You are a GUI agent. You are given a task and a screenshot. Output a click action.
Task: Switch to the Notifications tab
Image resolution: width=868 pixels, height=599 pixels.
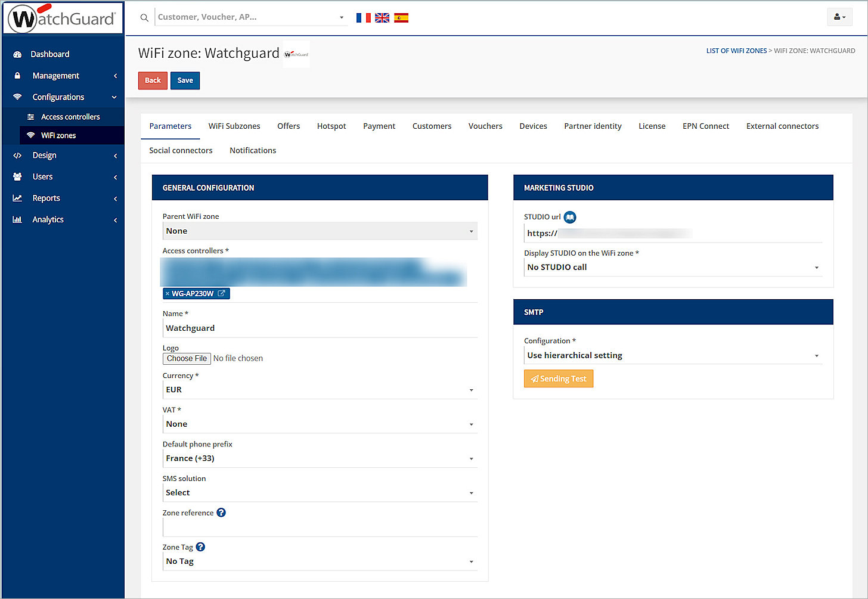[x=253, y=150]
